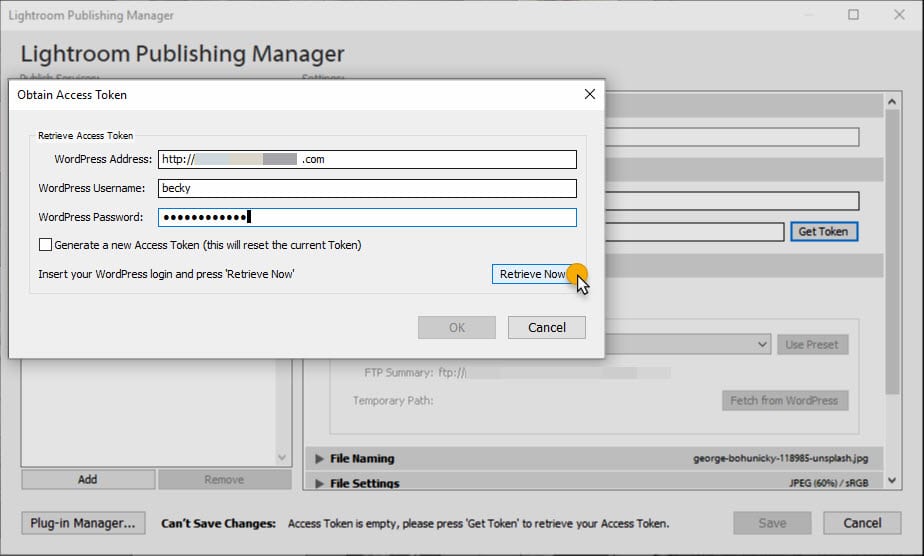Viewport: 924px width, 556px height.
Task: Maximize the Lightroom Publishing Manager window
Action: tap(853, 15)
